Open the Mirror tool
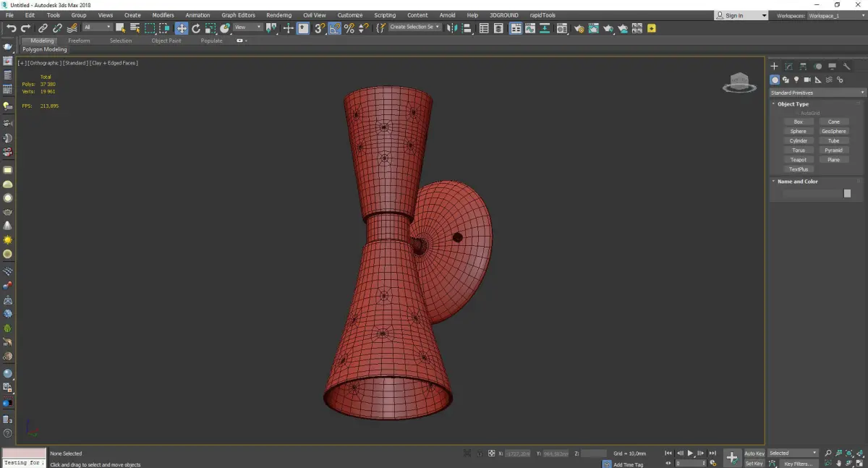 click(452, 28)
